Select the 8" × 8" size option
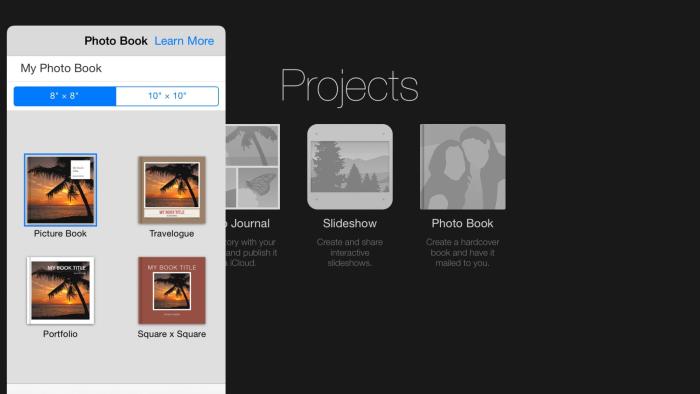Image resolution: width=700 pixels, height=394 pixels. click(x=65, y=96)
